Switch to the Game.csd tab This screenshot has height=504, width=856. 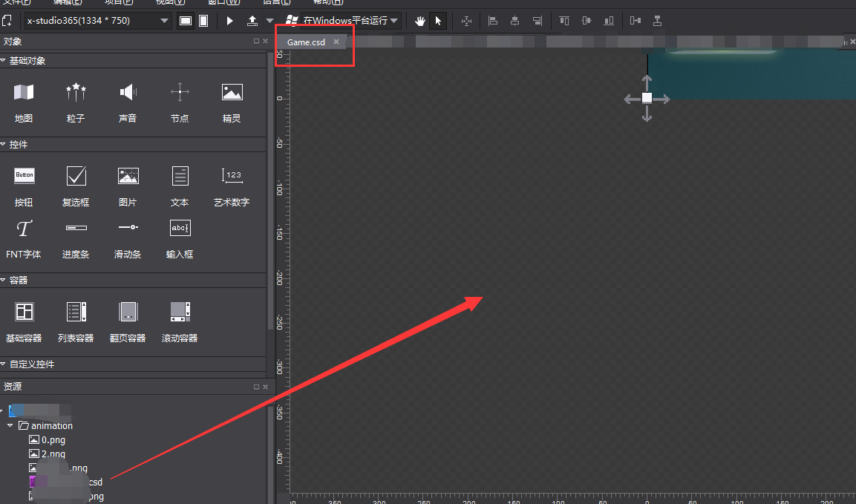(x=306, y=42)
